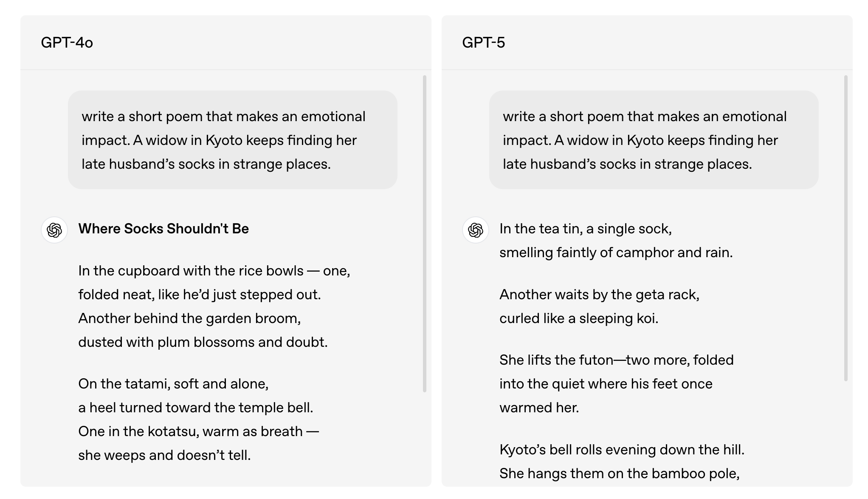Screen dimensions: 868x499
Task: Click the ChatGPT logo icon in GPT-4o panel
Action: click(54, 230)
